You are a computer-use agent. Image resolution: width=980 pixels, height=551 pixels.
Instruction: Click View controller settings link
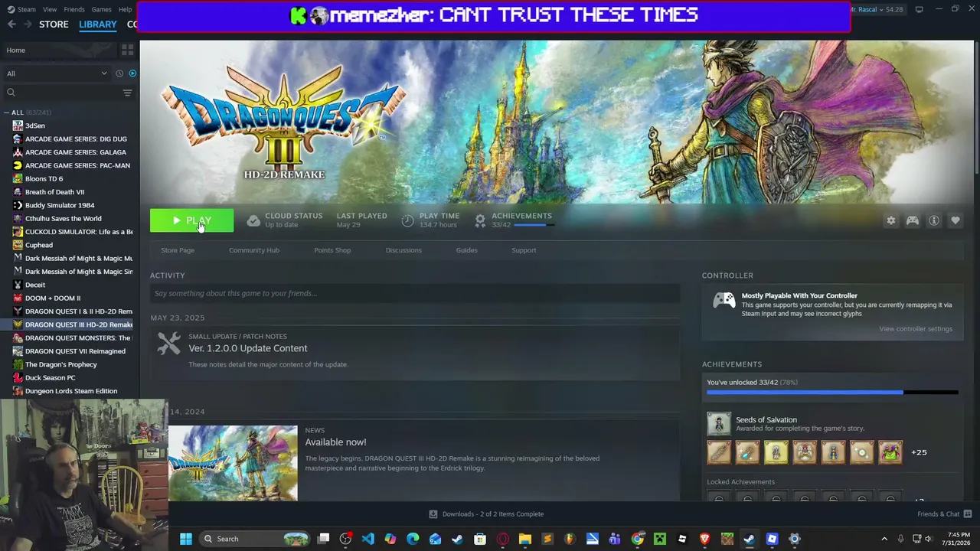[x=916, y=329]
